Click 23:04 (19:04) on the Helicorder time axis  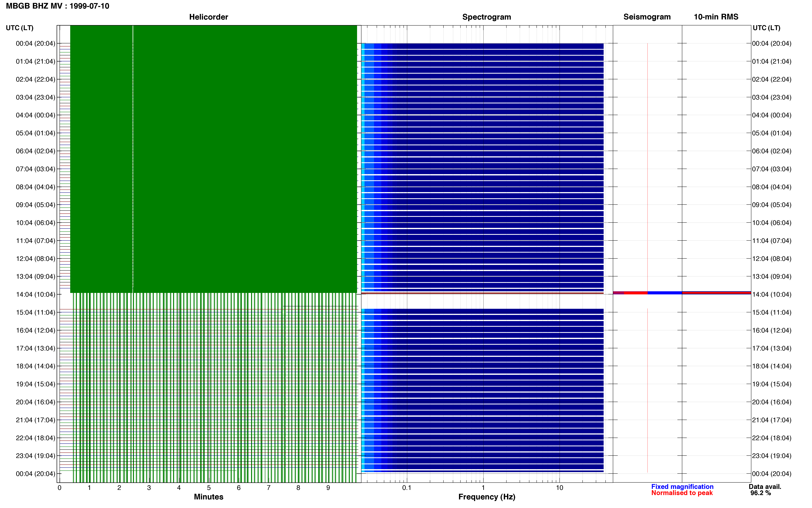[x=36, y=456]
